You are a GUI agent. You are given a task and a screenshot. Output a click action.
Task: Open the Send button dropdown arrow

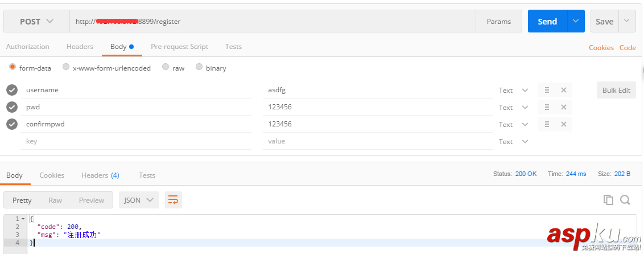click(x=576, y=22)
